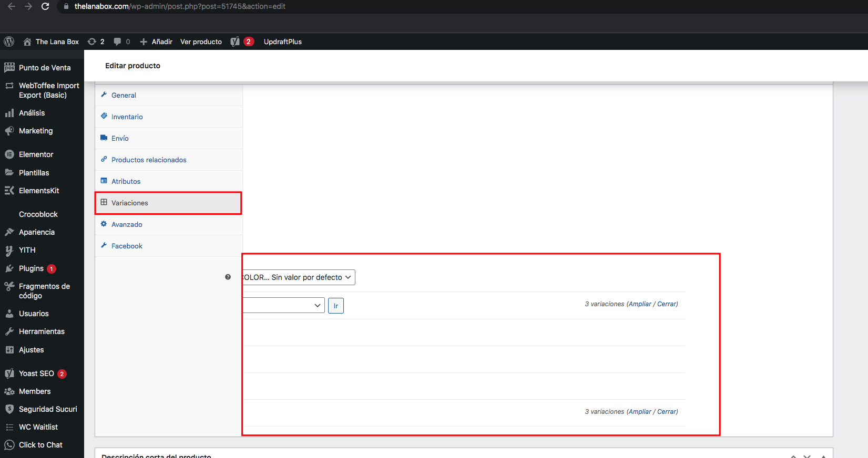Click the home icon beside The Lana Box
The height and width of the screenshot is (458, 868).
[27, 41]
